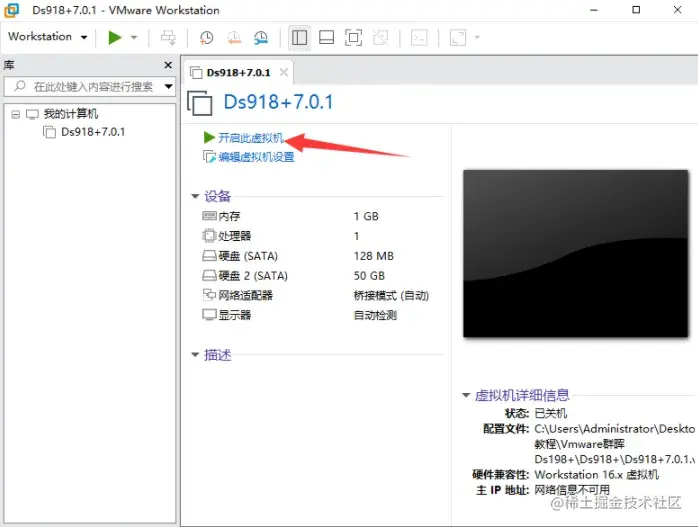Collapse the 我的计算机 tree node
The height and width of the screenshot is (527, 698).
point(16,114)
